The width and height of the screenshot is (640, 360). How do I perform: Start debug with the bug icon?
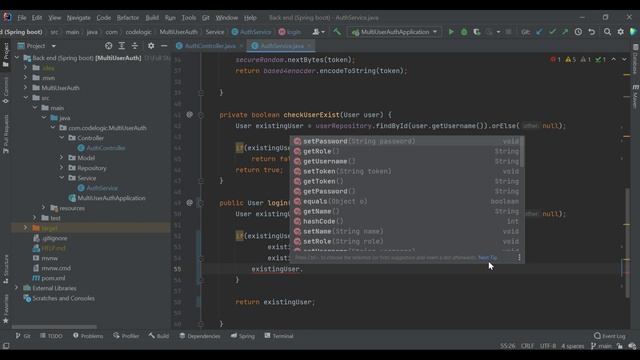pyautogui.click(x=464, y=32)
